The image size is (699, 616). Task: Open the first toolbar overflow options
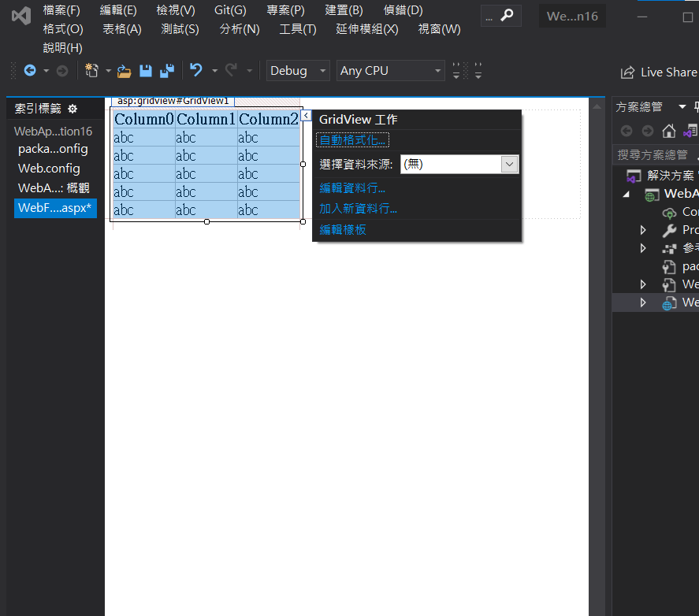456,70
